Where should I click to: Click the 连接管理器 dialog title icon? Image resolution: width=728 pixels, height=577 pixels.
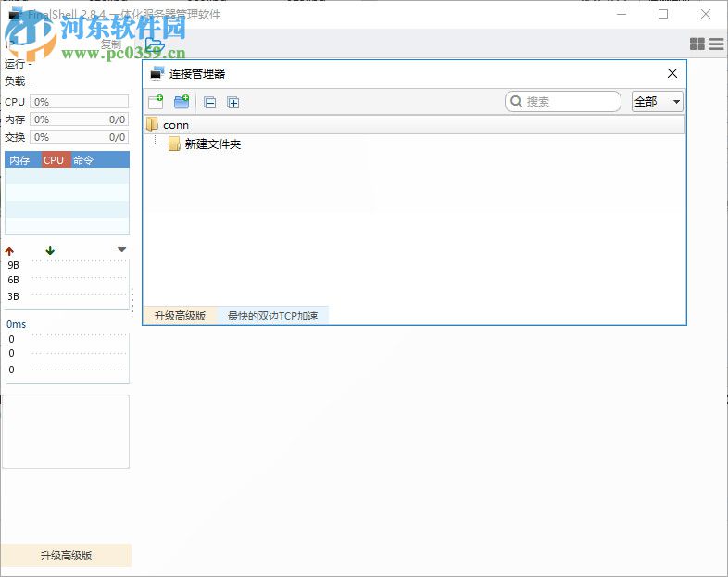157,73
